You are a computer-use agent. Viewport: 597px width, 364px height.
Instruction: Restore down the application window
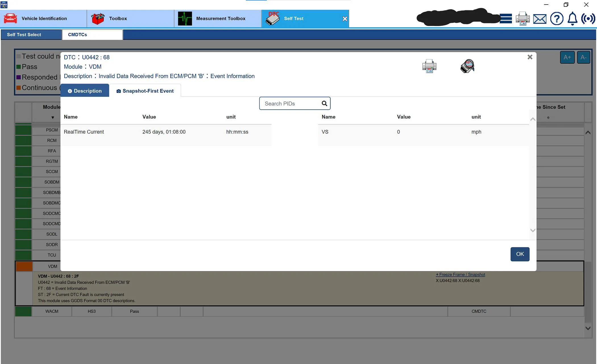[x=566, y=5]
